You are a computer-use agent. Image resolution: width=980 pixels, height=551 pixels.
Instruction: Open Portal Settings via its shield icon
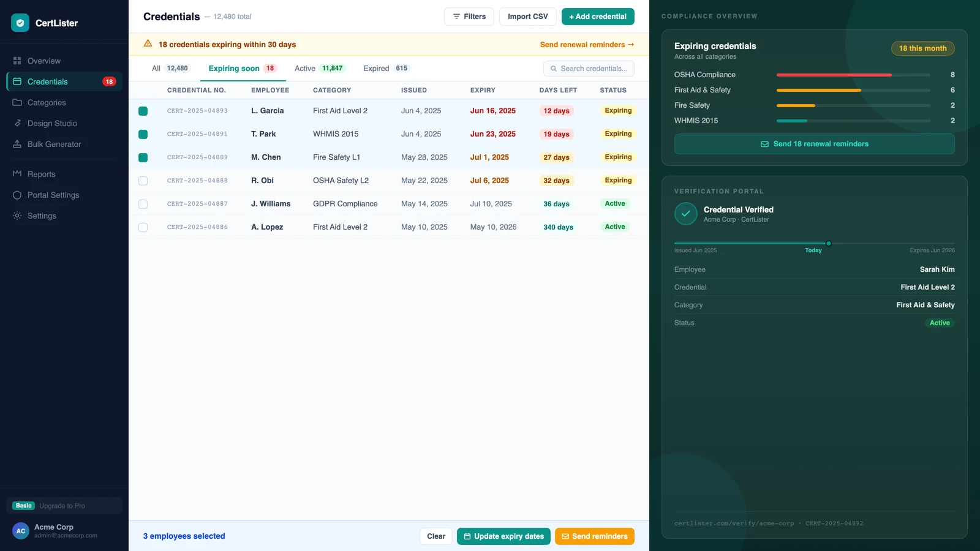(17, 195)
